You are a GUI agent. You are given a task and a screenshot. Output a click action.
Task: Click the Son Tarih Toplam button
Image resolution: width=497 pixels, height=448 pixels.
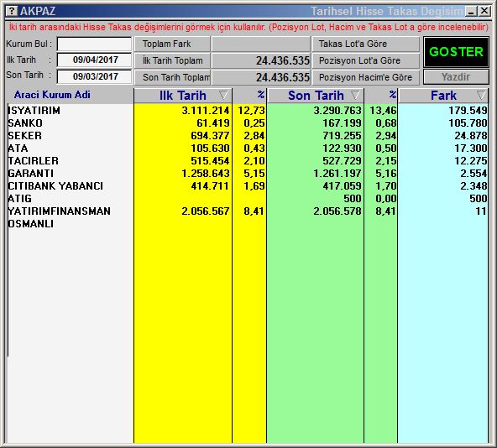(172, 77)
